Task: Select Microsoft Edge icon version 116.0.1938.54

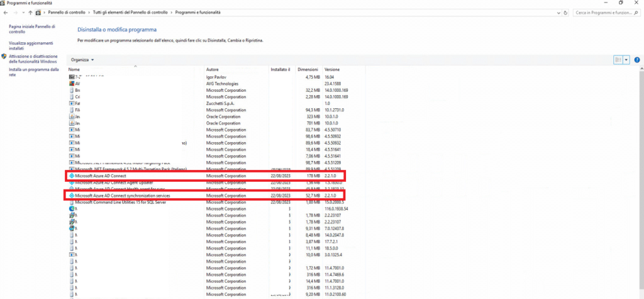Action: click(72, 208)
